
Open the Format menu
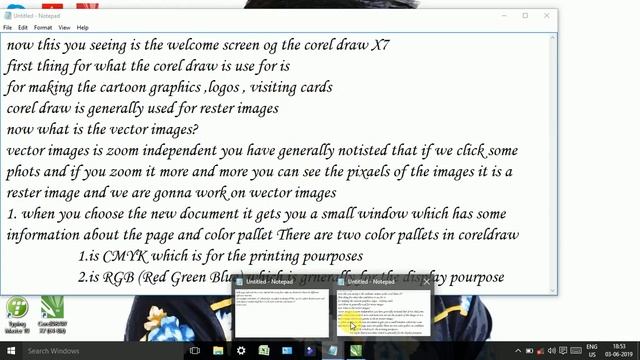tap(43, 28)
